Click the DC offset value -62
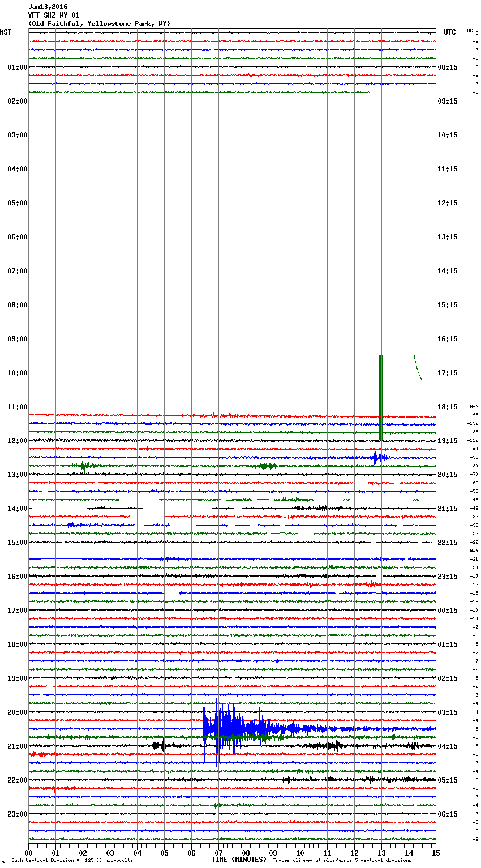The width and height of the screenshot is (481, 868). coord(474,483)
